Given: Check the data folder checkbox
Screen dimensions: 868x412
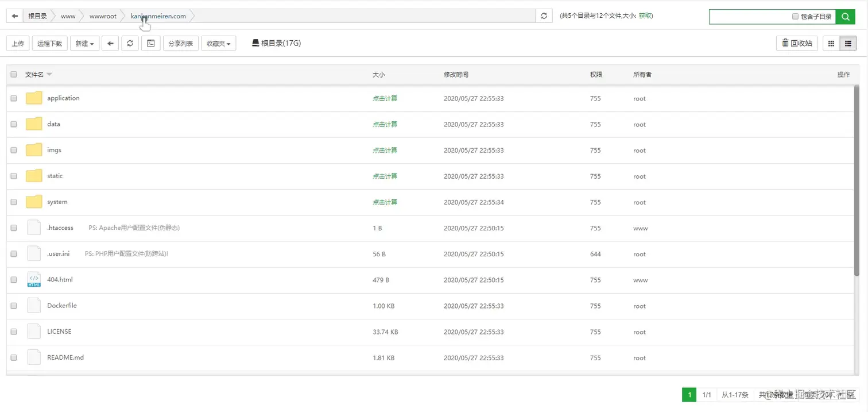Looking at the screenshot, I should 14,124.
